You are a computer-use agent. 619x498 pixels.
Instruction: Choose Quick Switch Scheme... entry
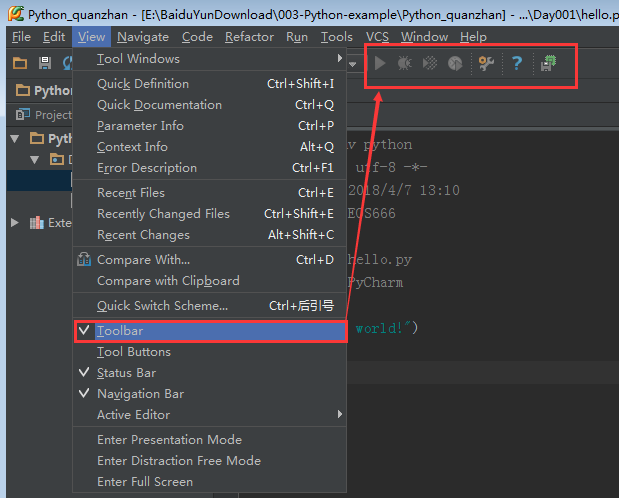click(210, 306)
